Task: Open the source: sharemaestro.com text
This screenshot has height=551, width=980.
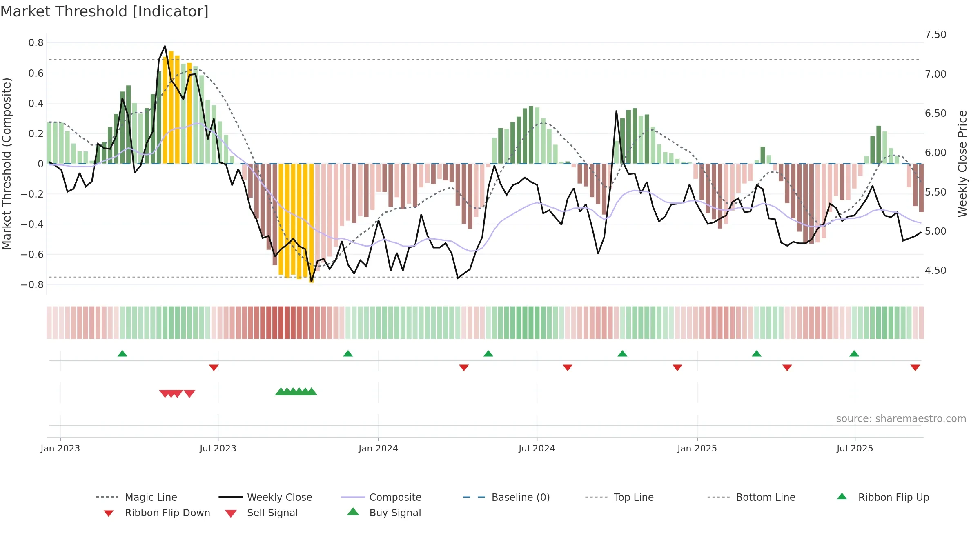Action: coord(901,419)
